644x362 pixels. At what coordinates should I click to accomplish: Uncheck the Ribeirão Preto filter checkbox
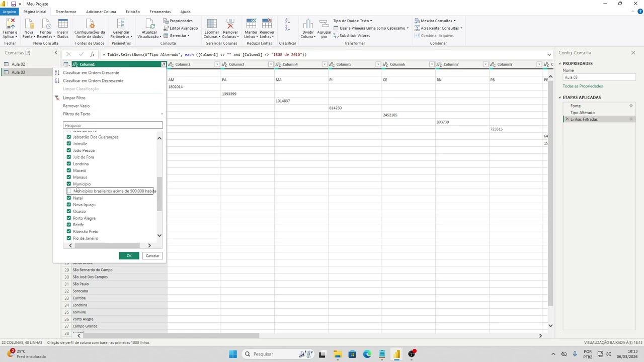[69, 231]
